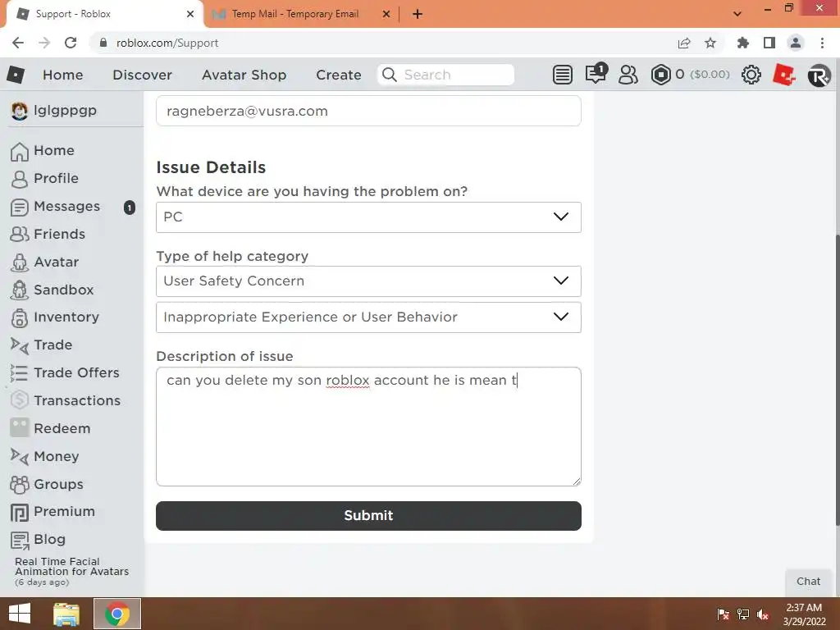Reload the page with refresh button
Image resolution: width=840 pixels, height=630 pixels.
coord(71,43)
